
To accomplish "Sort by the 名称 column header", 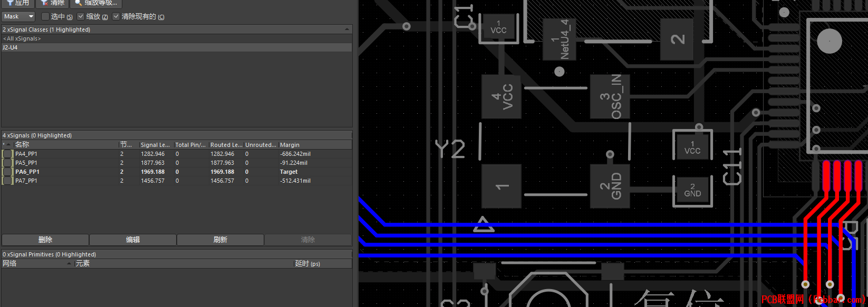I will click(66, 145).
